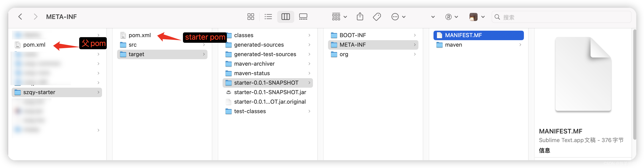Switch to icon grid view
The image size is (644, 168).
click(x=251, y=17)
